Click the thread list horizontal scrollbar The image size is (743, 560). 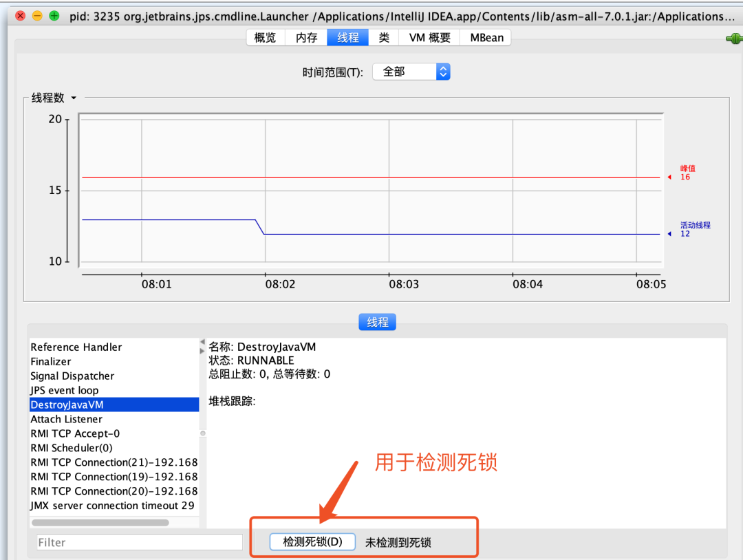pos(100,523)
